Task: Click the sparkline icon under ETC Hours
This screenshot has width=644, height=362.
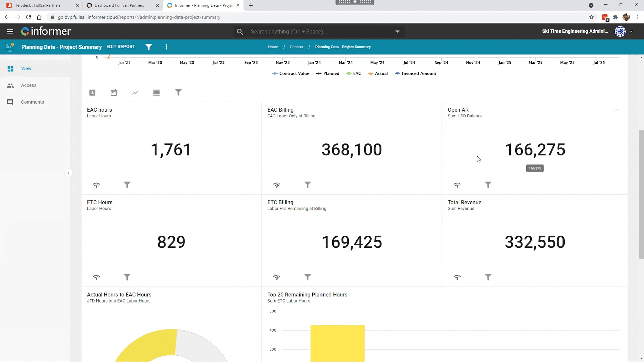Action: (x=96, y=277)
